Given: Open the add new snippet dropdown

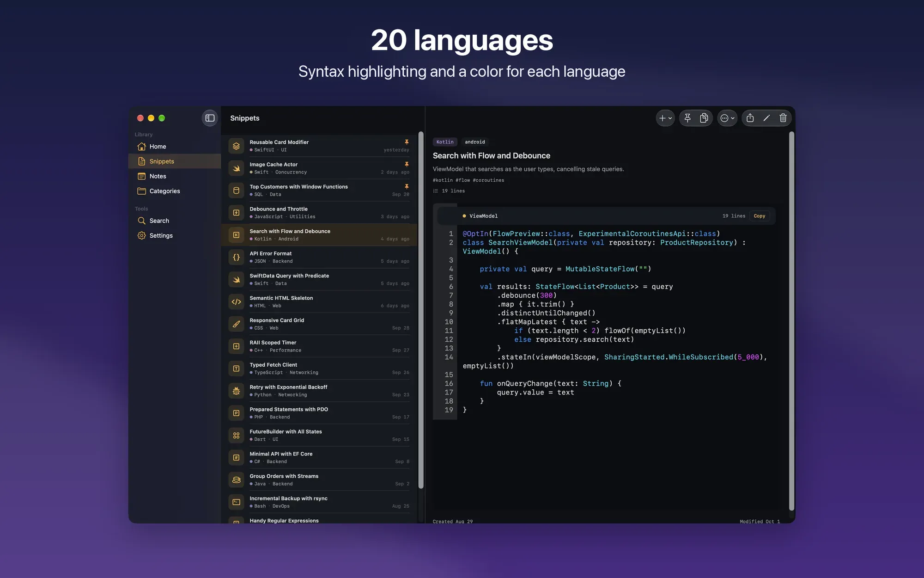Looking at the screenshot, I should point(665,118).
